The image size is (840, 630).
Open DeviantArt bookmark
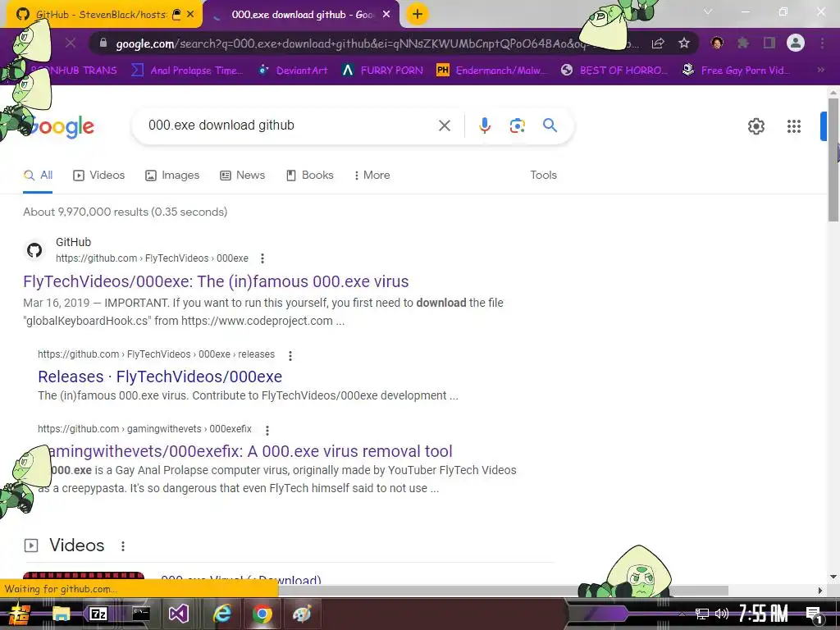[x=294, y=71]
